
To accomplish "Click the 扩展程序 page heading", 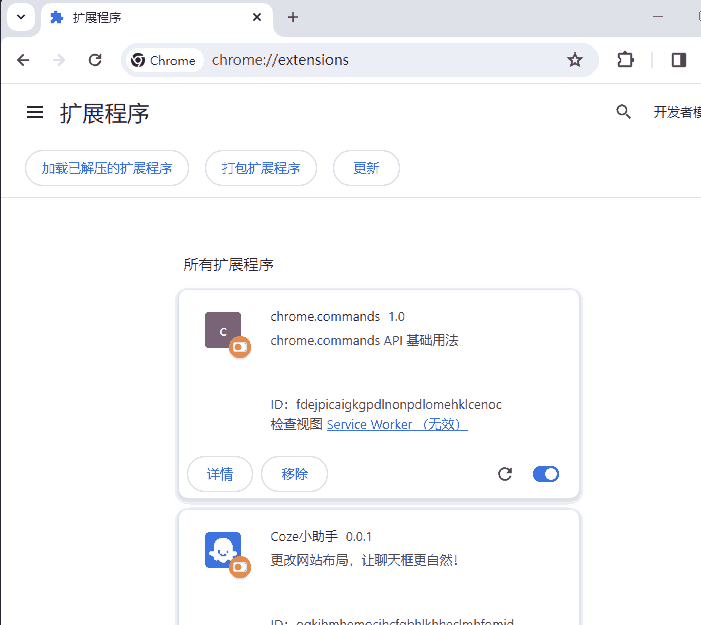I will click(105, 113).
